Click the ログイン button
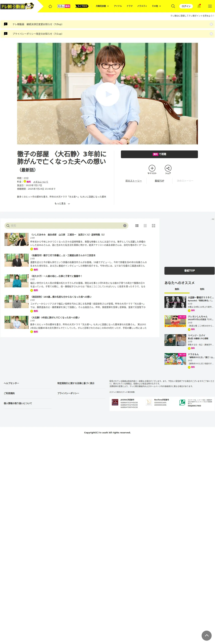 (x=186, y=6)
